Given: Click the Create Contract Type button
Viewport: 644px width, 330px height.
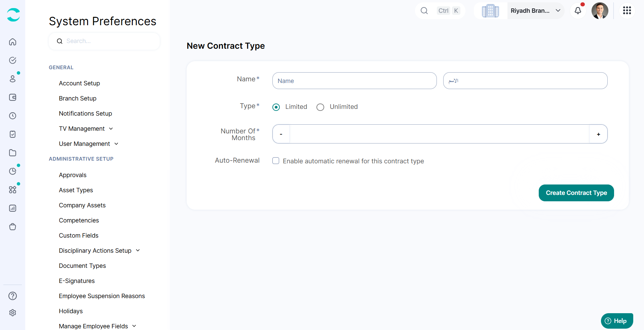Looking at the screenshot, I should [576, 193].
